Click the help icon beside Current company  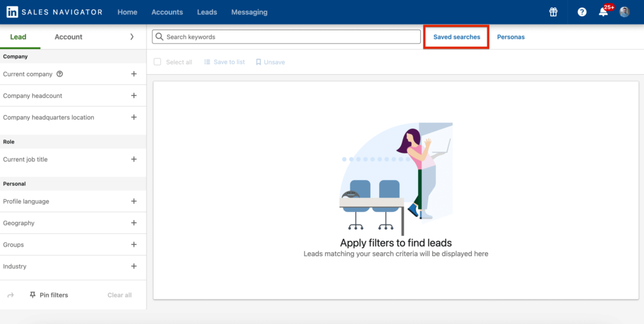click(60, 74)
